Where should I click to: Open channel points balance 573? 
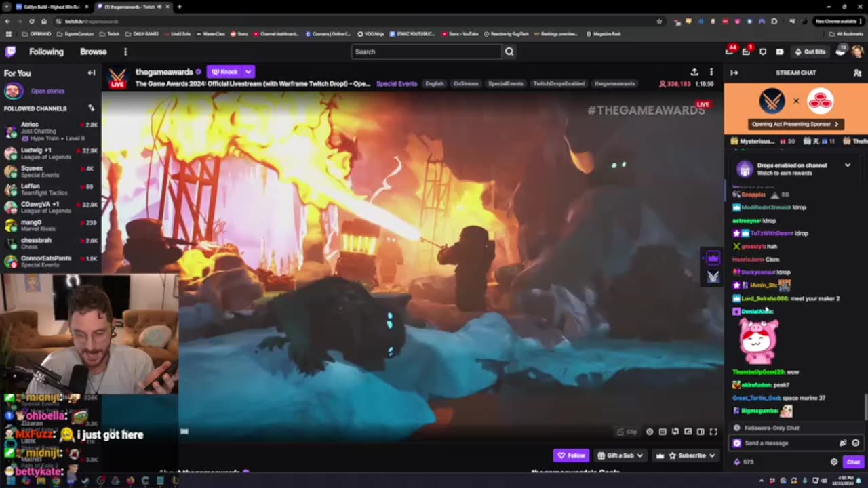click(x=744, y=462)
